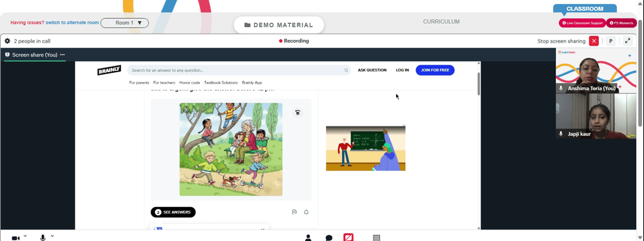The image size is (644, 241).
Task: Click the red stop screen sharing X button
Action: coord(594,41)
